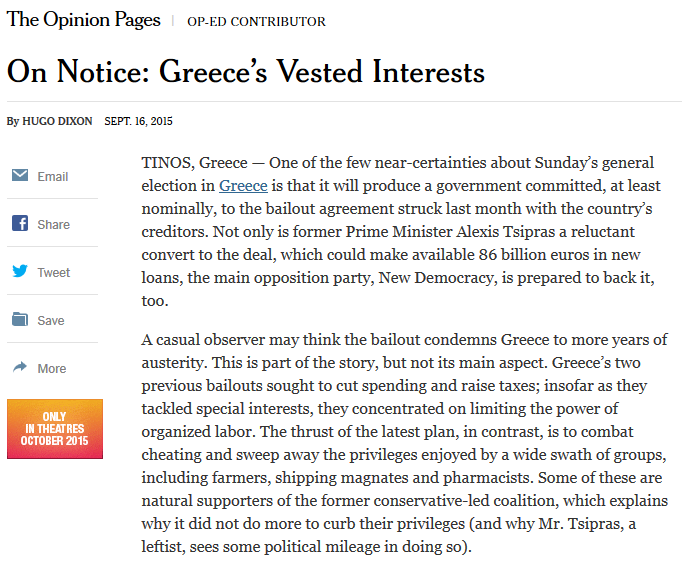This screenshot has height=567, width=682.
Task: Open The Opinion Pages section header
Action: tap(84, 20)
